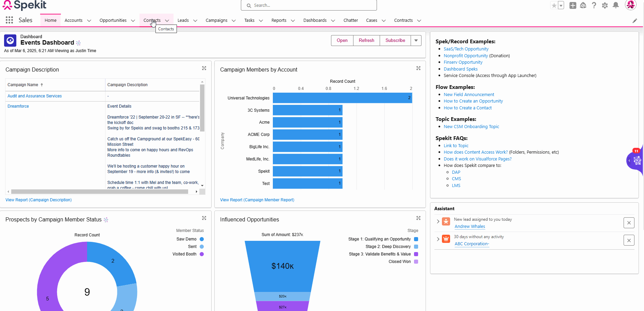Image resolution: width=644 pixels, height=311 pixels.
Task: Click the Spekit logo in header
Action: coord(24,5)
